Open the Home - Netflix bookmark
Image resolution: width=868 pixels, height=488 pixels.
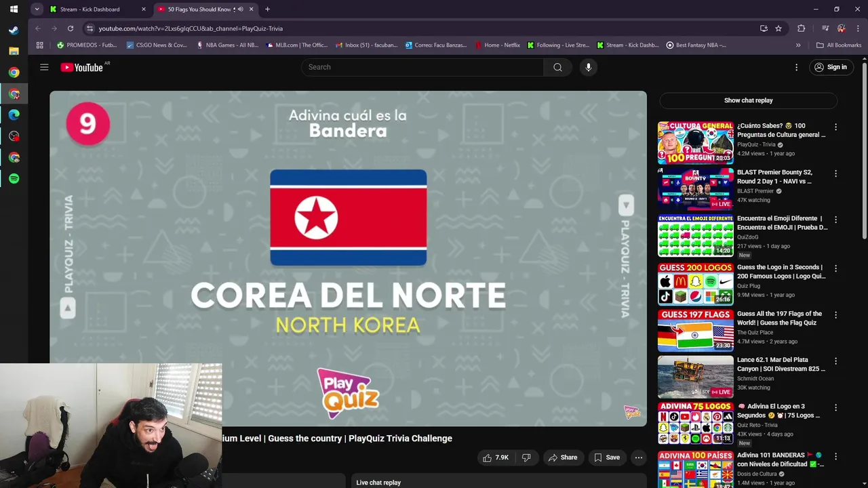point(498,45)
